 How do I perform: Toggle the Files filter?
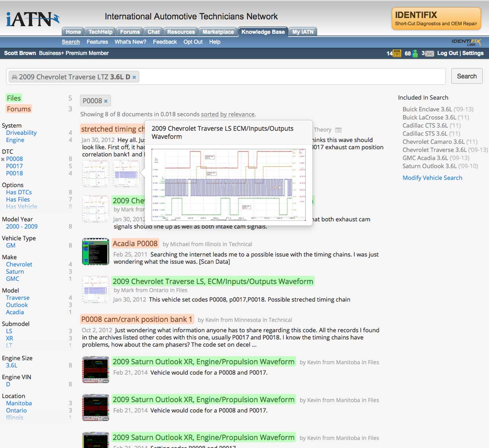[x=14, y=98]
